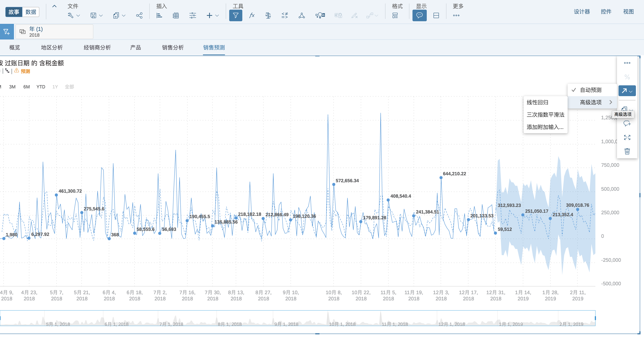The height and width of the screenshot is (339, 644).
Task: Choose 添加附加输入... option
Action: coord(545,127)
